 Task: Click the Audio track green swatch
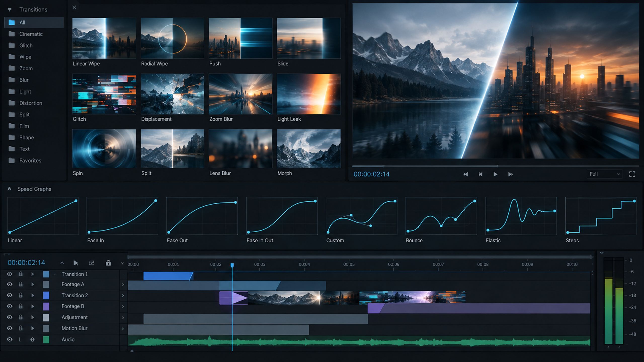click(x=46, y=339)
